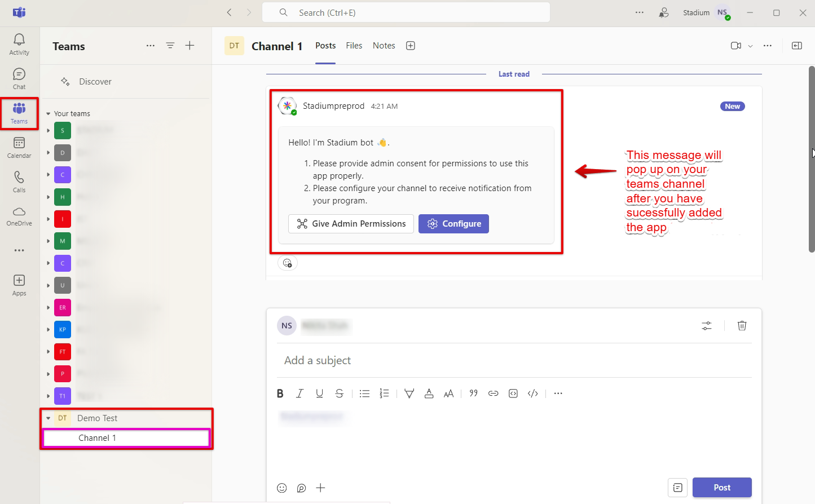Image resolution: width=815 pixels, height=504 pixels.
Task: Expand the team with the ER avatar
Action: point(49,308)
